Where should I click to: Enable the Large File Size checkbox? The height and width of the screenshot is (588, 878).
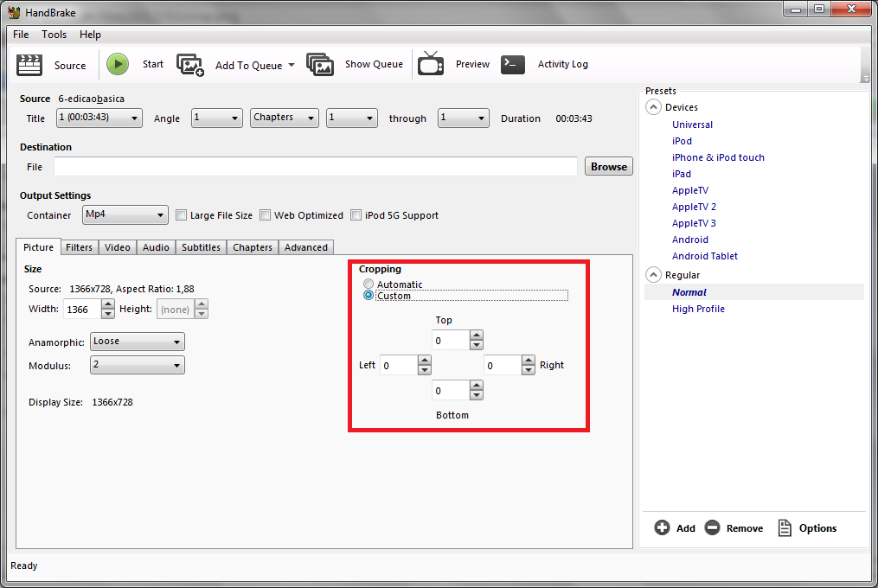(x=181, y=215)
